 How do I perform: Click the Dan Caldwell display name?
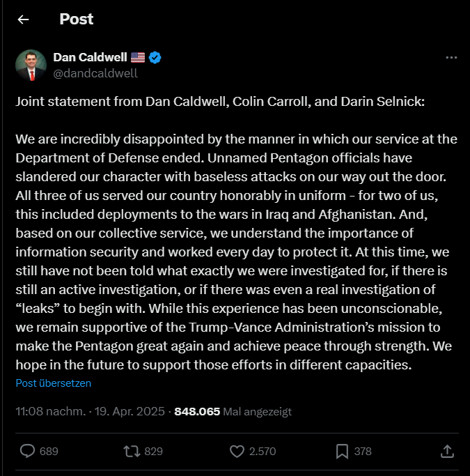tap(91, 57)
